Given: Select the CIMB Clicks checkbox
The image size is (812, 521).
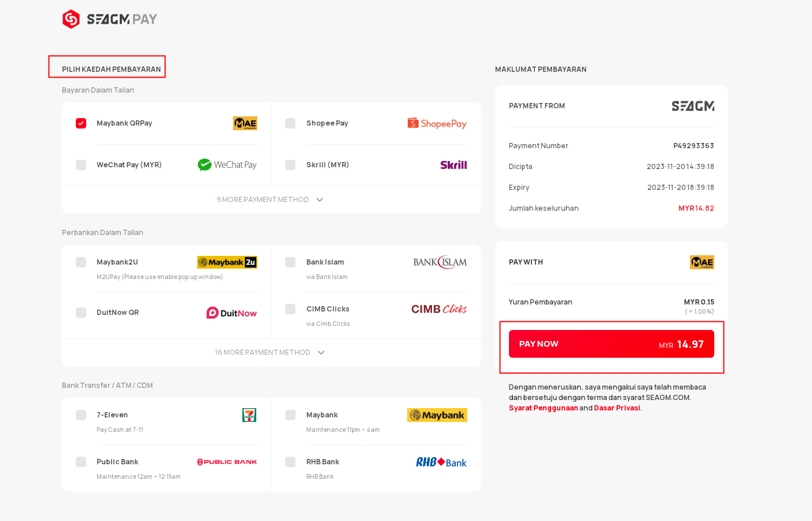Looking at the screenshot, I should pyautogui.click(x=290, y=309).
